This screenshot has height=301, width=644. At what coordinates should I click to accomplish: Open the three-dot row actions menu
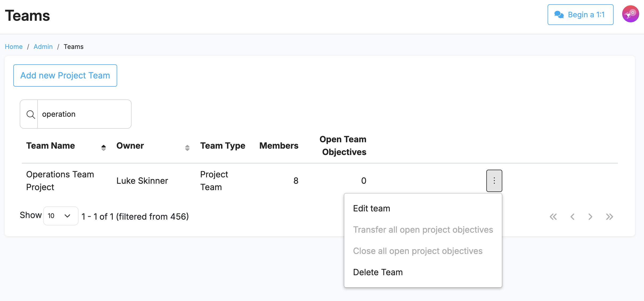[494, 181]
